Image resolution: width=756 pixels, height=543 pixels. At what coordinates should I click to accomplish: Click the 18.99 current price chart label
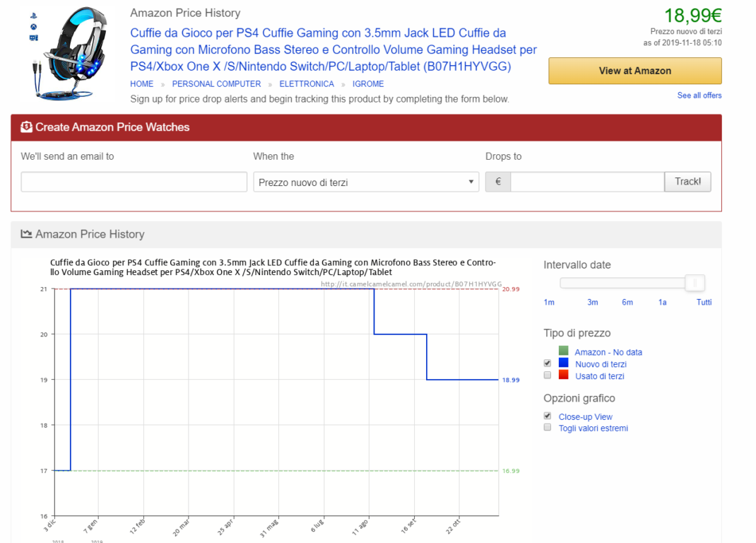(x=511, y=380)
